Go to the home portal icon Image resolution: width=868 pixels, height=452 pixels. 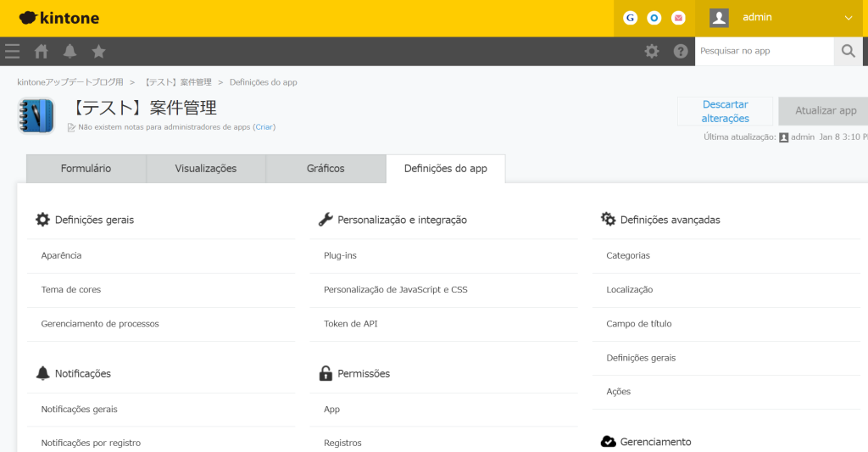[41, 52]
